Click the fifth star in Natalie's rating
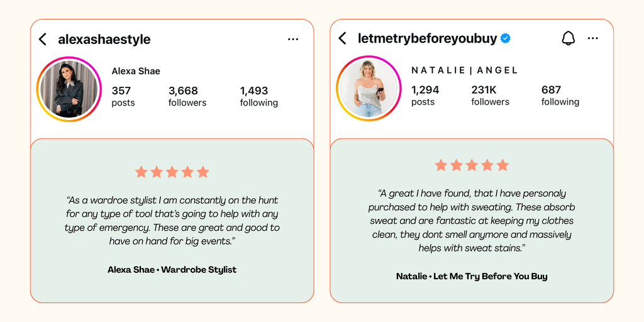 pyautogui.click(x=502, y=165)
